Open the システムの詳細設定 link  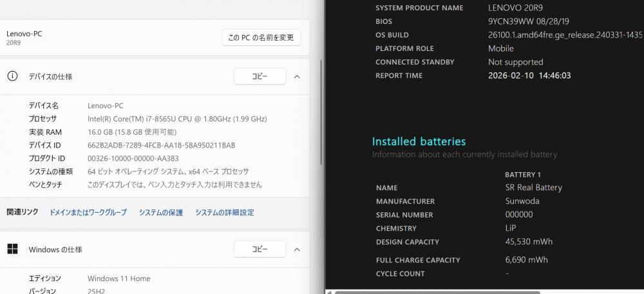pyautogui.click(x=224, y=213)
